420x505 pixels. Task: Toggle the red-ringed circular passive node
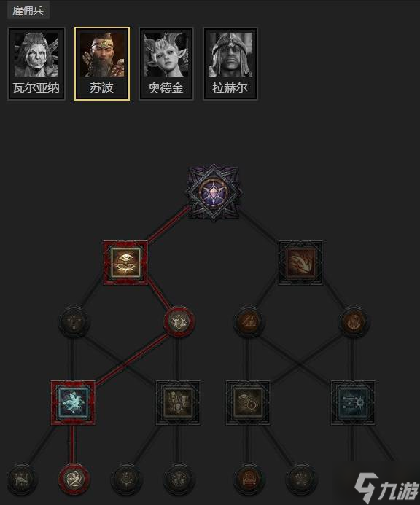[179, 322]
